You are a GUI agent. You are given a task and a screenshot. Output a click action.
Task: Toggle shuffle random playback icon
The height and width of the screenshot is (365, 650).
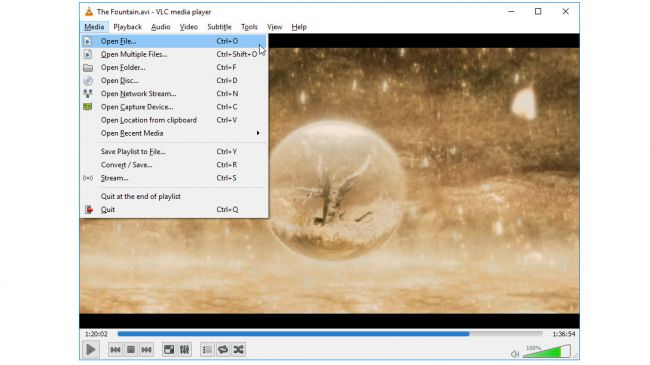tap(238, 350)
